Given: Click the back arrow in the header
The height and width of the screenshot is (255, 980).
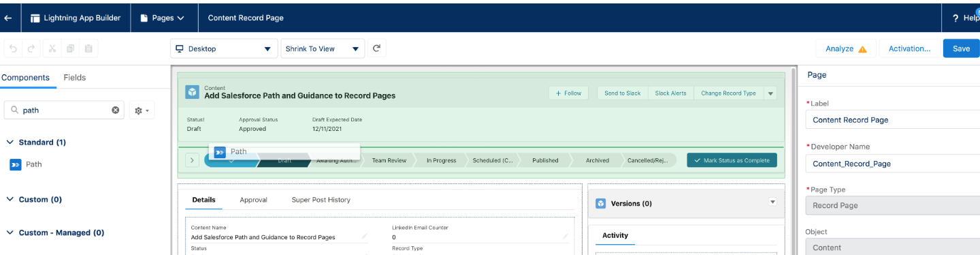Looking at the screenshot, I should tap(8, 18).
